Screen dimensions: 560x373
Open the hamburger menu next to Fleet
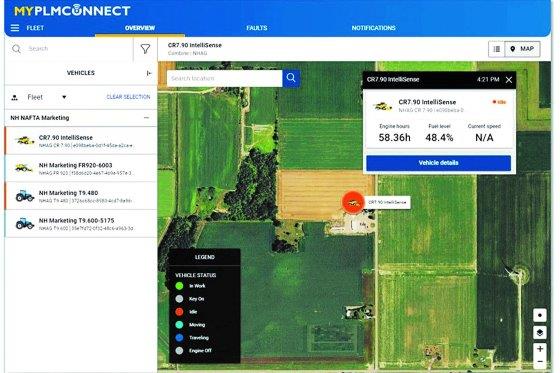click(15, 28)
